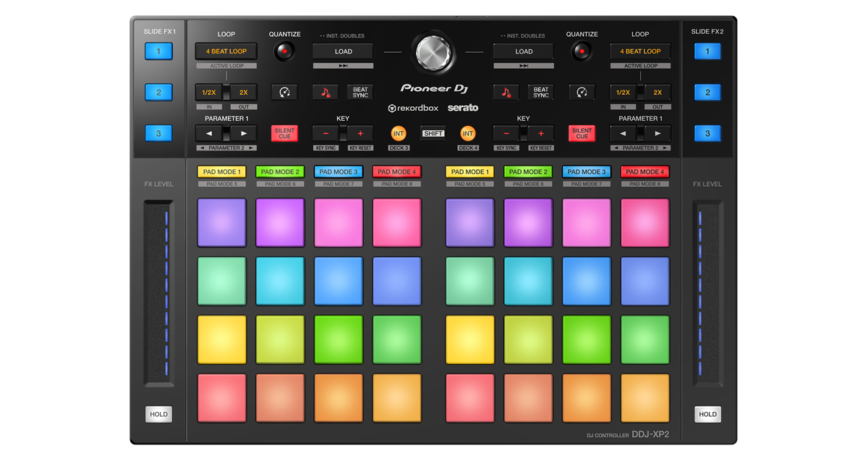This screenshot has height=456, width=868.
Task: Activate SLIDE FX1 button 2
Action: click(159, 92)
